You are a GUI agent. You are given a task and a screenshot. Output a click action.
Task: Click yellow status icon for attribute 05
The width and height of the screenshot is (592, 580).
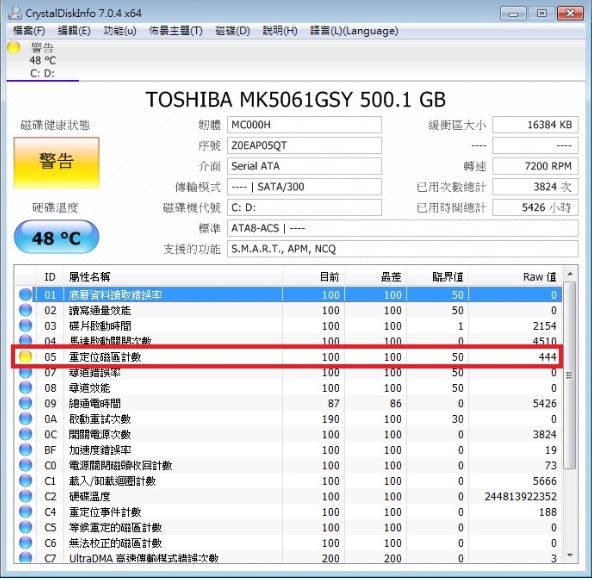pos(25,356)
